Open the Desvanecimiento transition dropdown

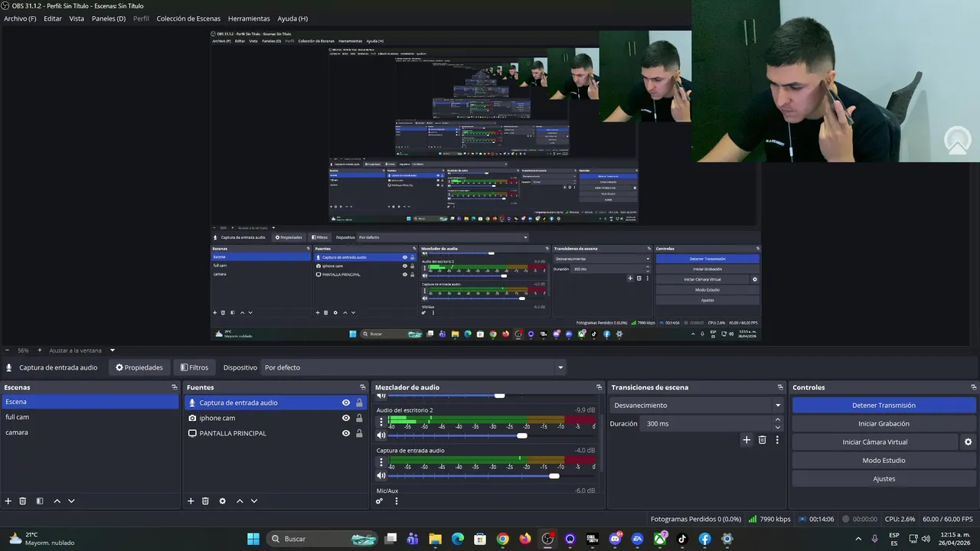pos(697,406)
